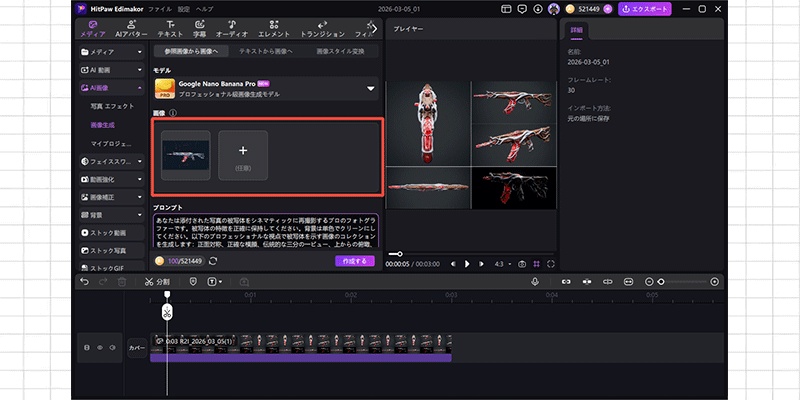Collapse the AI画像 sidebar section
Image resolution: width=800 pixels, height=400 pixels.
point(112,88)
